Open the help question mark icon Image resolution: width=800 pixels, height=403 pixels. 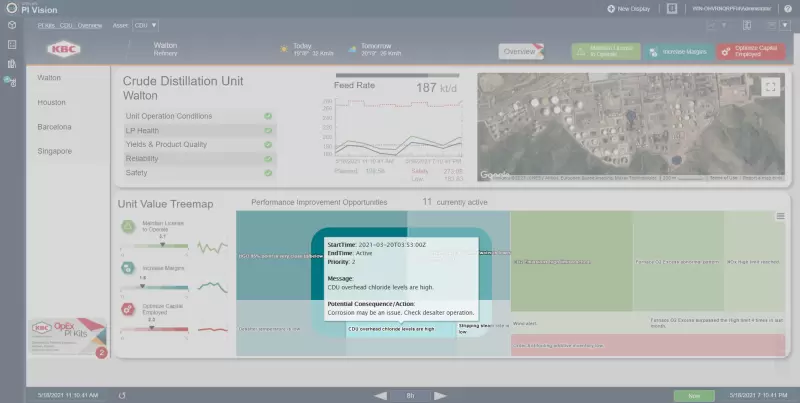[x=788, y=9]
